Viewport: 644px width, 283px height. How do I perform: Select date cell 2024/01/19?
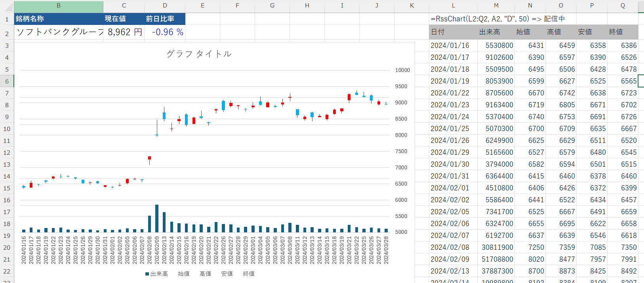pyautogui.click(x=453, y=81)
